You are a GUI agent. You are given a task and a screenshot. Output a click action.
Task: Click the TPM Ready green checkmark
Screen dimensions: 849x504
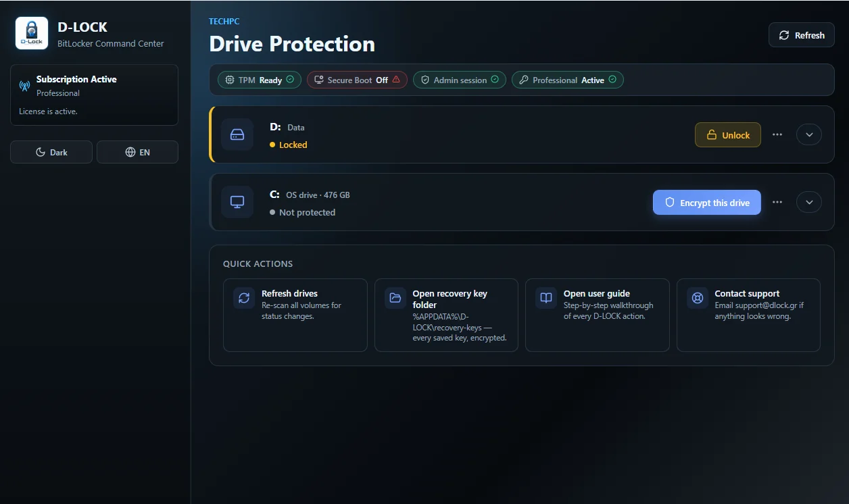pos(290,80)
